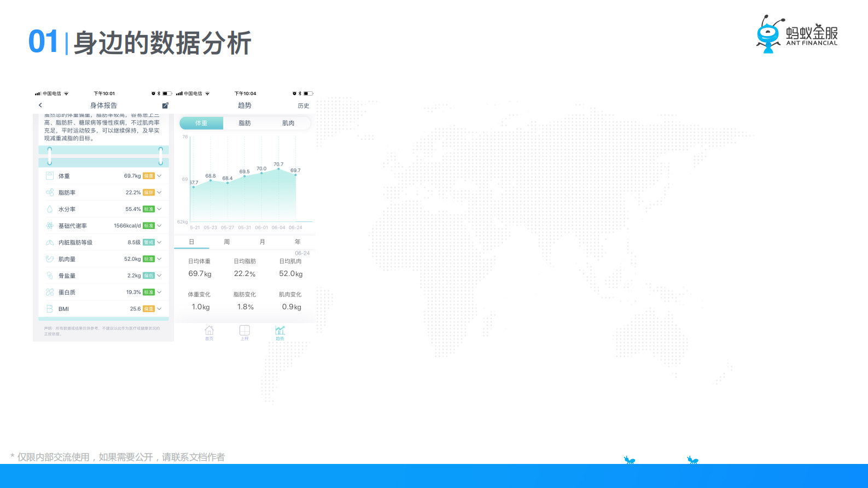Expand the 体重 row chevron
The width and height of the screenshot is (868, 488).
(159, 176)
